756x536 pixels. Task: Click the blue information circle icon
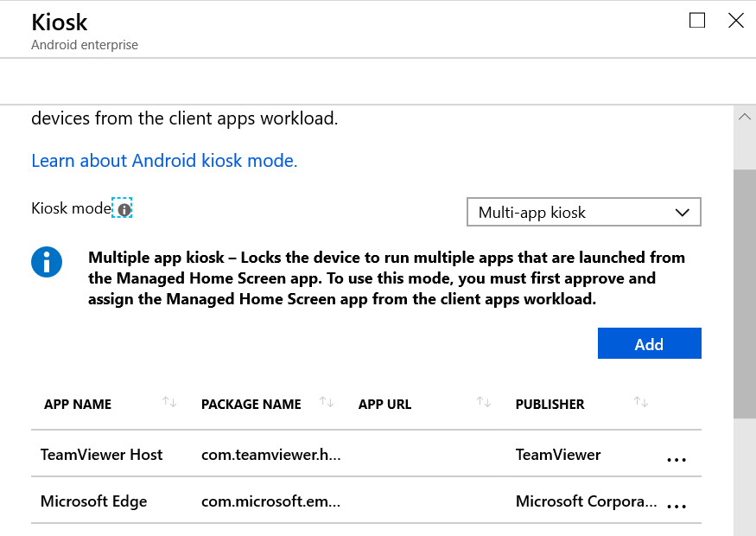47,262
